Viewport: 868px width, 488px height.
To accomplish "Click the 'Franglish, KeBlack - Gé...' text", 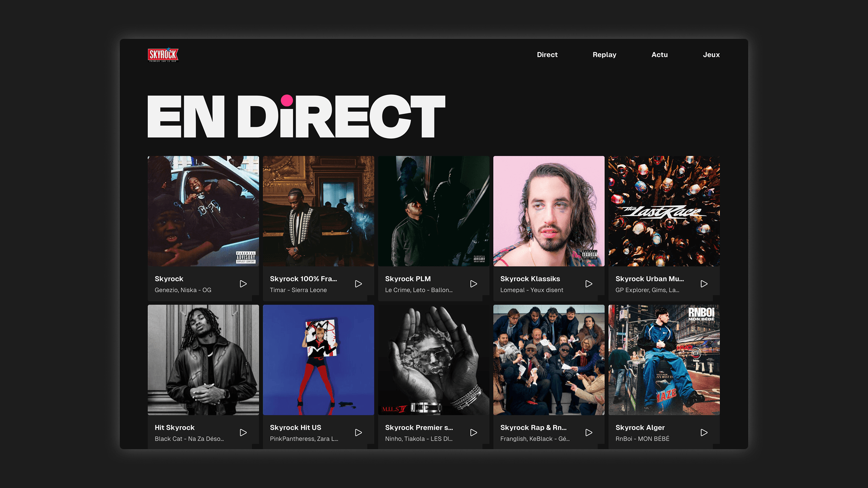I will pyautogui.click(x=535, y=439).
